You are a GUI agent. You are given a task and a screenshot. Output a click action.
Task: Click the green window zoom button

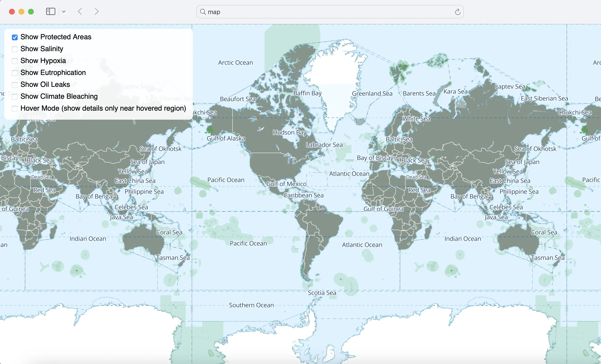click(31, 11)
